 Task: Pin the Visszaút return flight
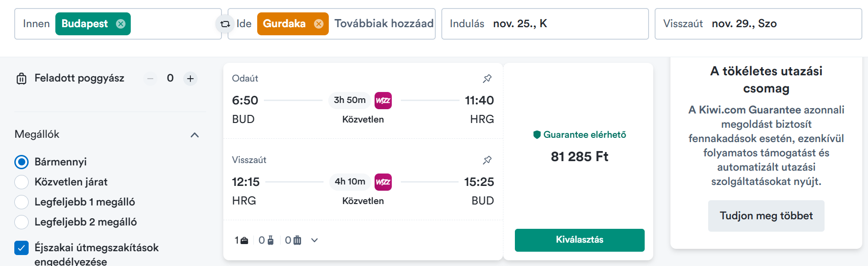coord(487,160)
